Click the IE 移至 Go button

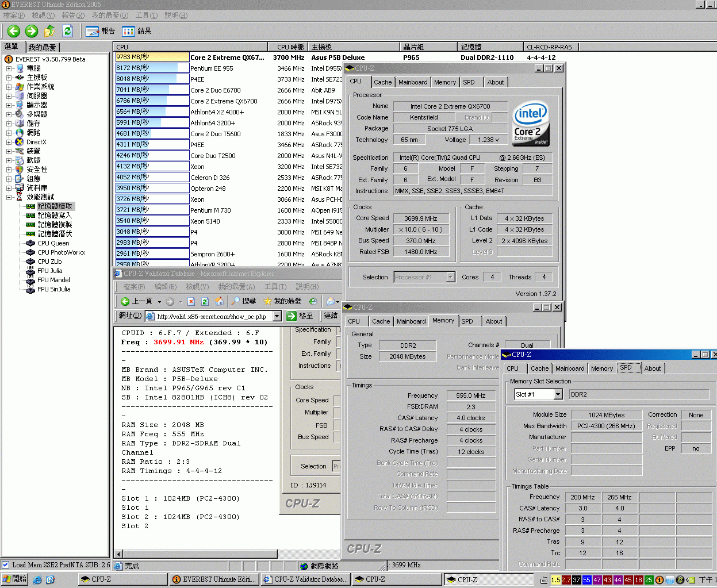click(x=301, y=316)
